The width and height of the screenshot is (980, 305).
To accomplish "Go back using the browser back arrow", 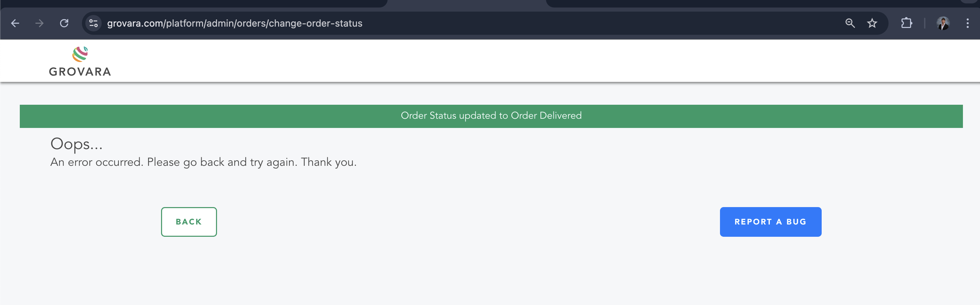I will (15, 23).
